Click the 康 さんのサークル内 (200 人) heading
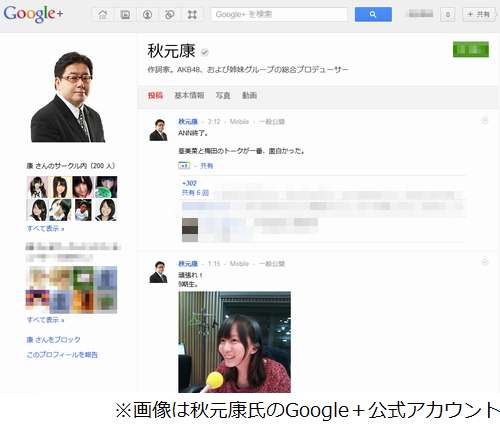Viewport: 500px width, 427px height. (x=71, y=166)
